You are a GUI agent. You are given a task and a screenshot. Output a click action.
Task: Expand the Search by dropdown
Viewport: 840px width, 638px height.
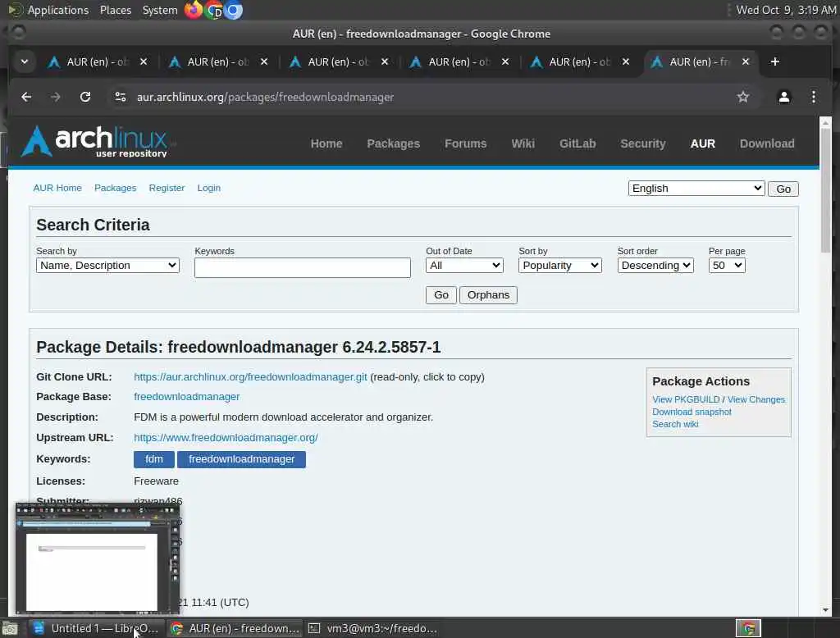(x=107, y=265)
